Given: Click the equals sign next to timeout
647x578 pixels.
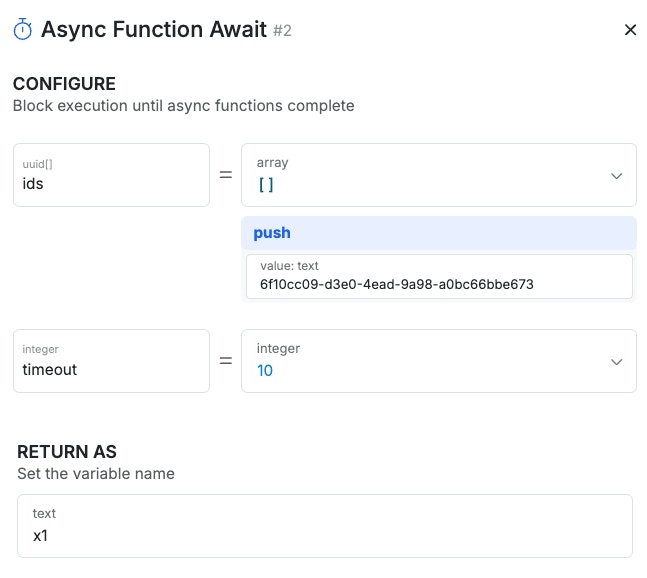Looking at the screenshot, I should (225, 361).
